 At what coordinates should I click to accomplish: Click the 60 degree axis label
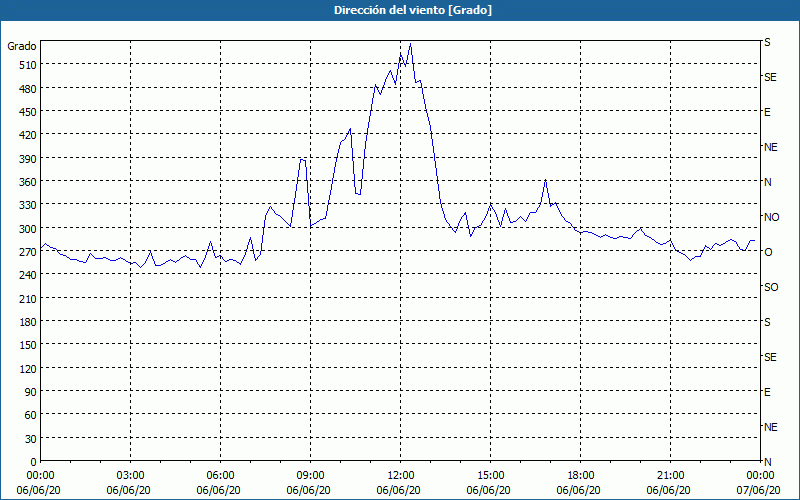[x=31, y=415]
